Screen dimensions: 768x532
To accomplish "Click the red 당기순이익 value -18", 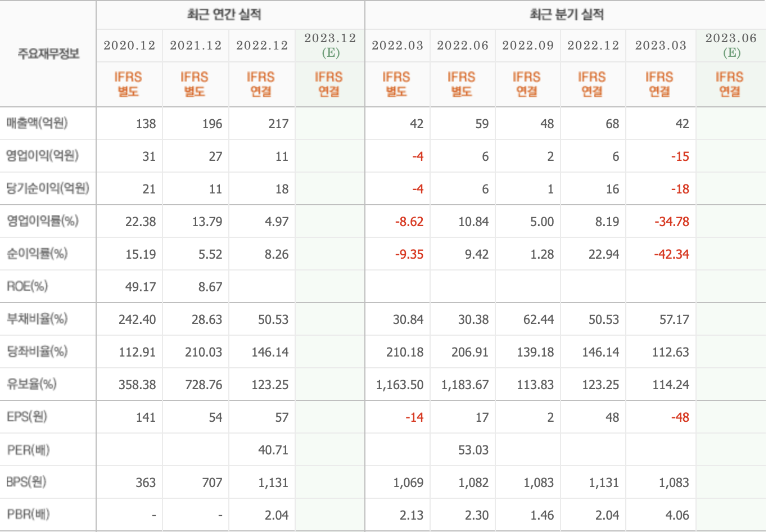I will [680, 189].
